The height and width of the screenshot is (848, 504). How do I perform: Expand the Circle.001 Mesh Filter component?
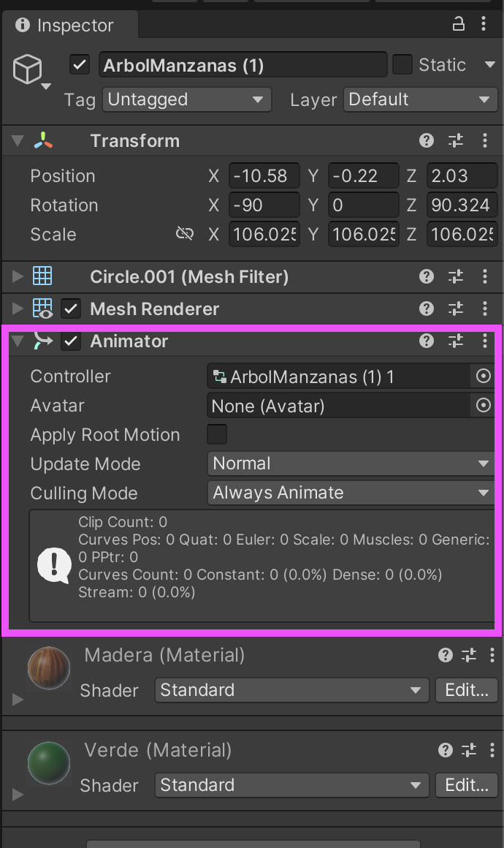pyautogui.click(x=18, y=276)
